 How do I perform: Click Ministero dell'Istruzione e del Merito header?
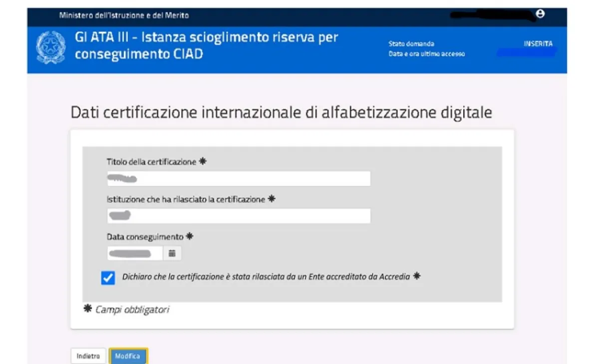(x=124, y=15)
